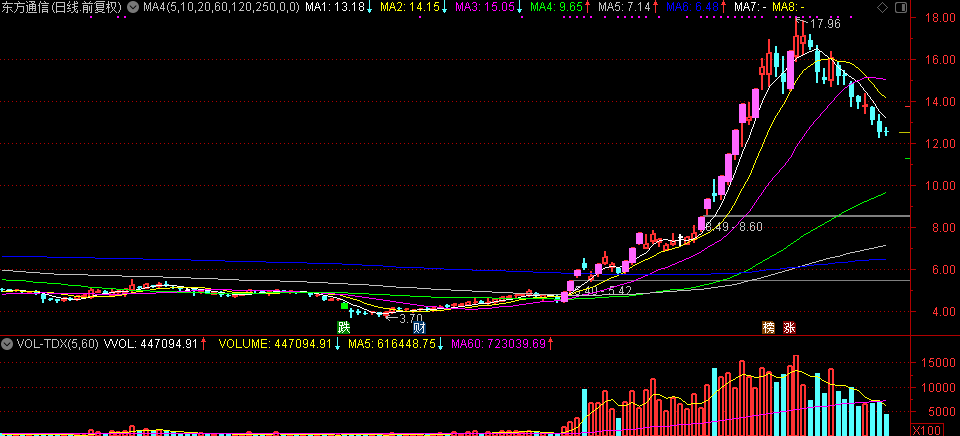Click the 3.70 low price annotation
960x436 pixels.
411,318
